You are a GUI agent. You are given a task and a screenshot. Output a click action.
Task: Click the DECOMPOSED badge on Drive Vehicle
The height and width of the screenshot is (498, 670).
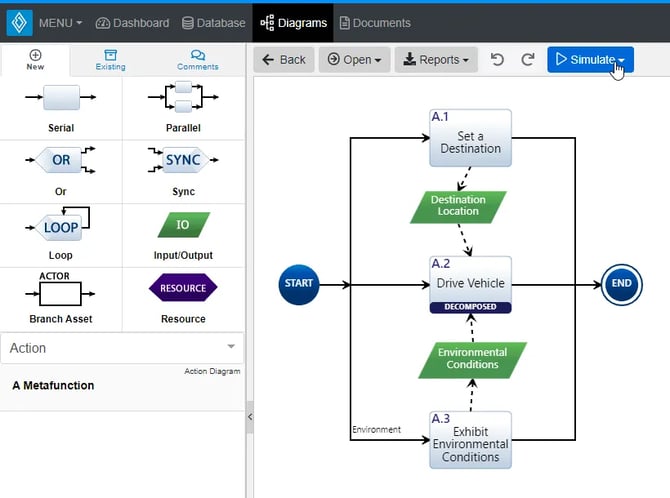[470, 307]
